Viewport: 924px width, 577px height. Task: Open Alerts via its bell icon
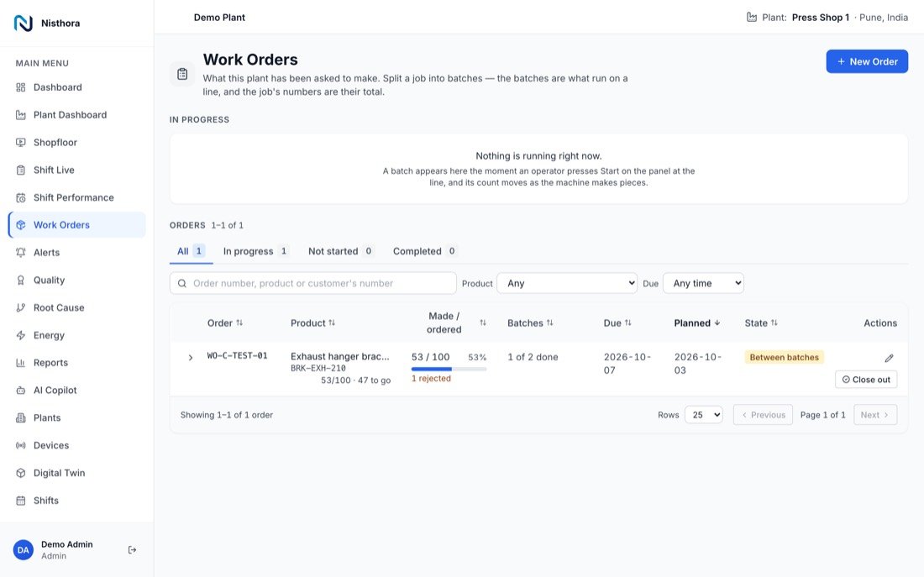point(21,253)
